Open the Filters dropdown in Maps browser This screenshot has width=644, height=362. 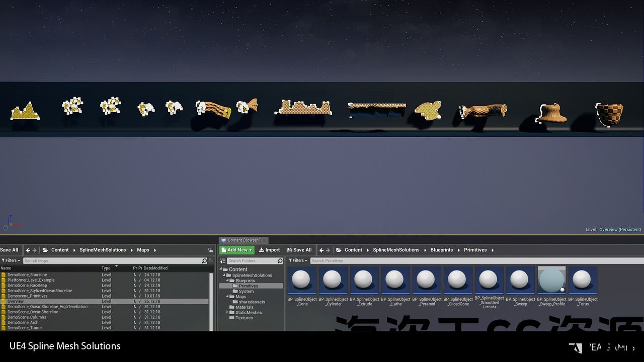[x=11, y=260]
